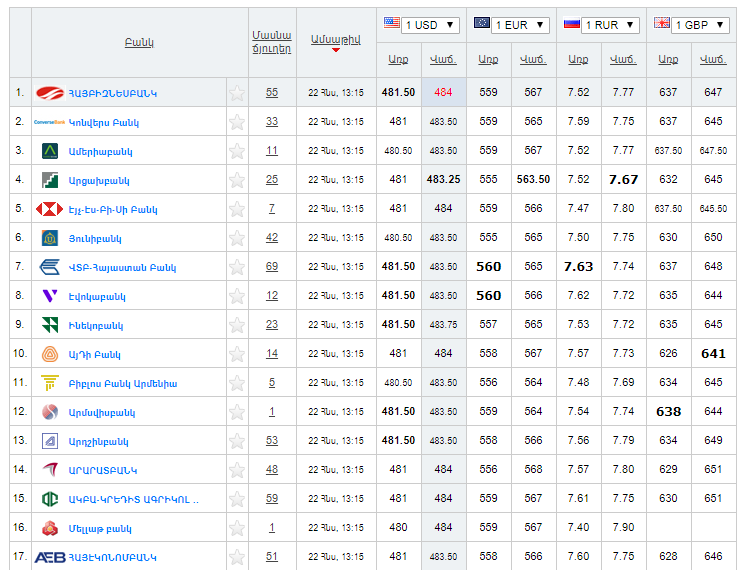Sort by RUR Առք column header
Viewport: 745px width, 570px height.
[x=578, y=59]
